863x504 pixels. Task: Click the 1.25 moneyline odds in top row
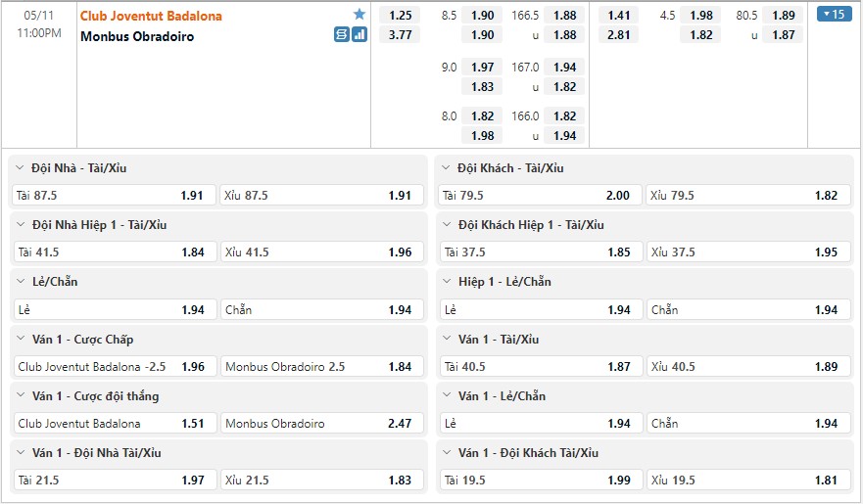(x=400, y=15)
